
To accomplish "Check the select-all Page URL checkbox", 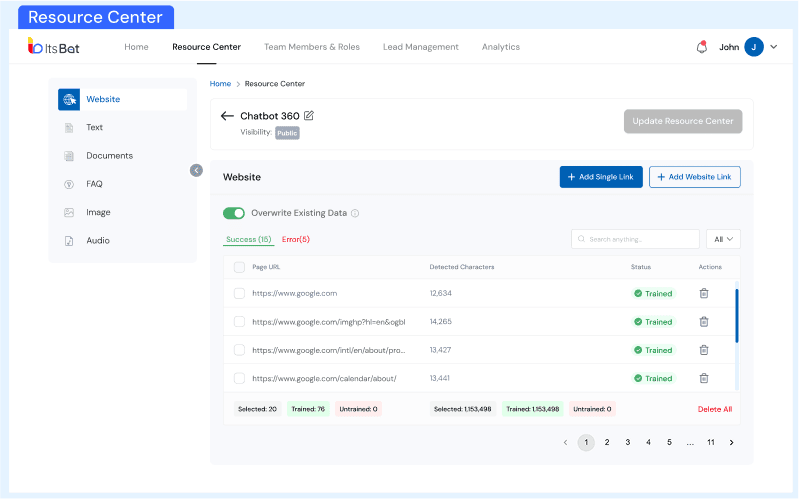I will pyautogui.click(x=239, y=267).
